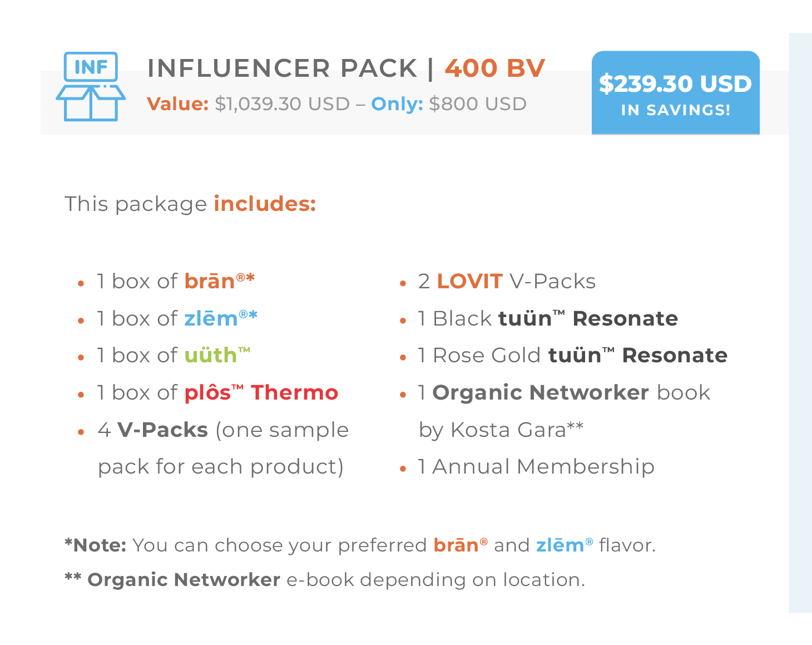Click the Influencer Pack heading
The width and height of the screenshot is (812, 645).
coord(282,68)
